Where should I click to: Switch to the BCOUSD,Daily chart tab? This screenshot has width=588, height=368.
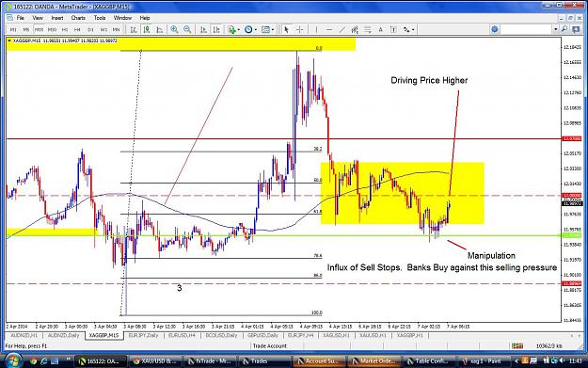[222, 335]
